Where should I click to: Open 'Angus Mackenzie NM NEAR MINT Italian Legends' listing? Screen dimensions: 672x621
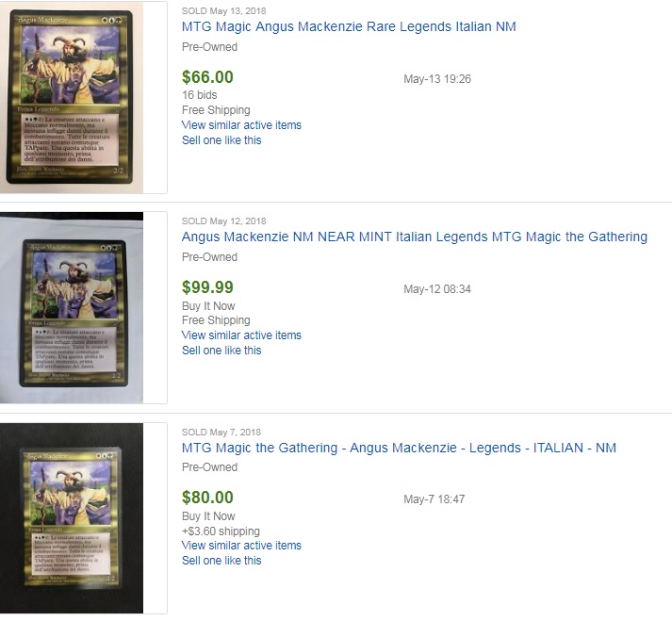pyautogui.click(x=415, y=237)
